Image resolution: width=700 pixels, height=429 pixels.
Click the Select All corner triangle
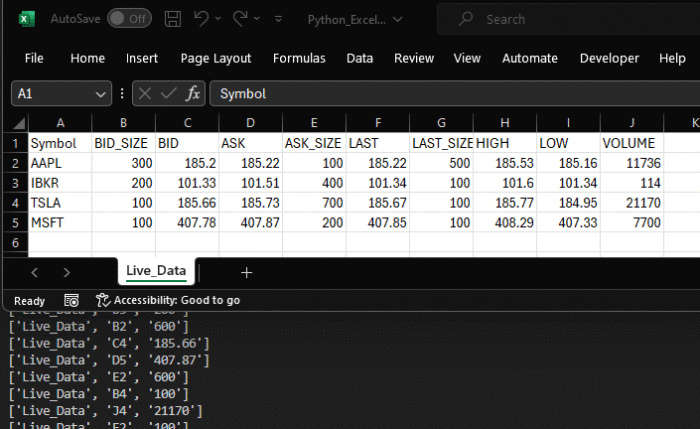point(20,123)
